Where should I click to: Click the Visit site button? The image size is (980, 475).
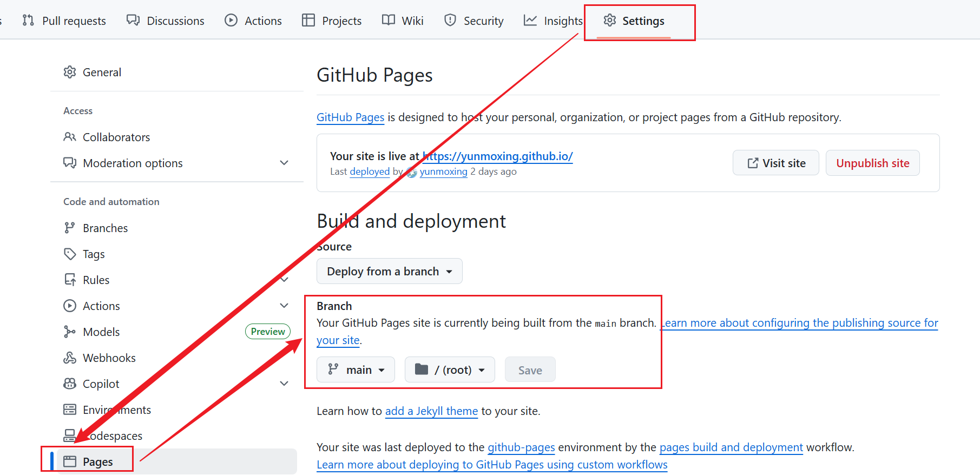775,163
